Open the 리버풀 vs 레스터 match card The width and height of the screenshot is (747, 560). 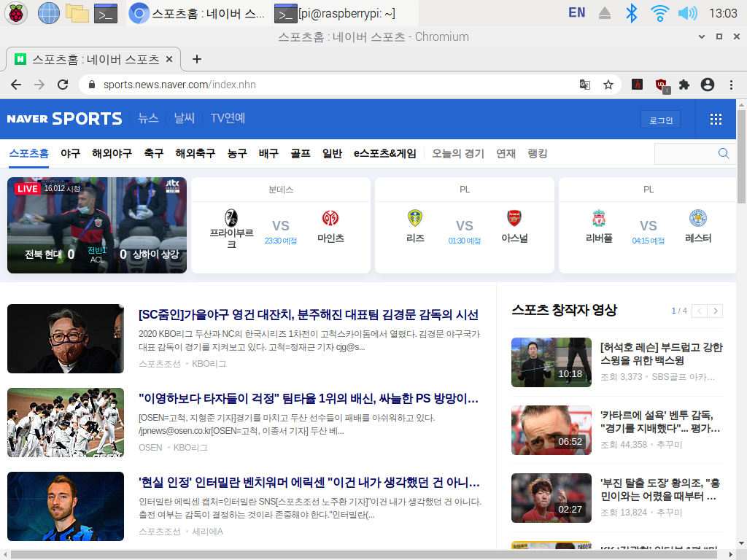pos(648,225)
